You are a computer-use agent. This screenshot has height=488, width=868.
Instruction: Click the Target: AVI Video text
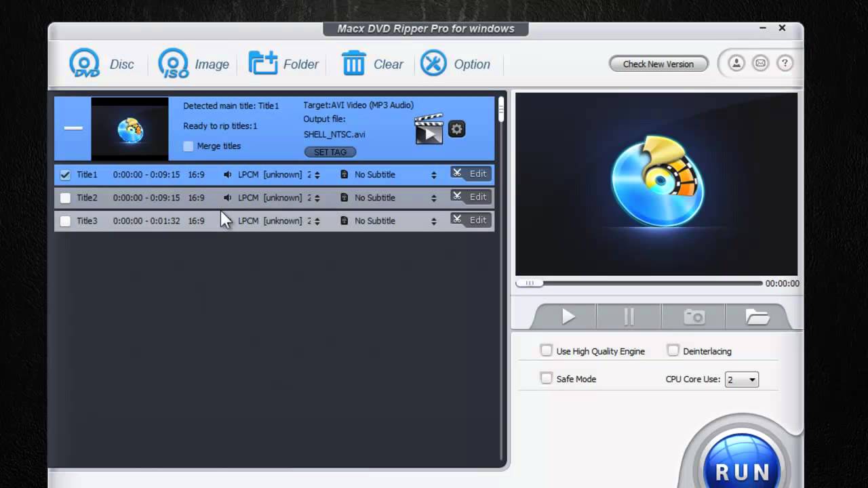click(x=358, y=105)
